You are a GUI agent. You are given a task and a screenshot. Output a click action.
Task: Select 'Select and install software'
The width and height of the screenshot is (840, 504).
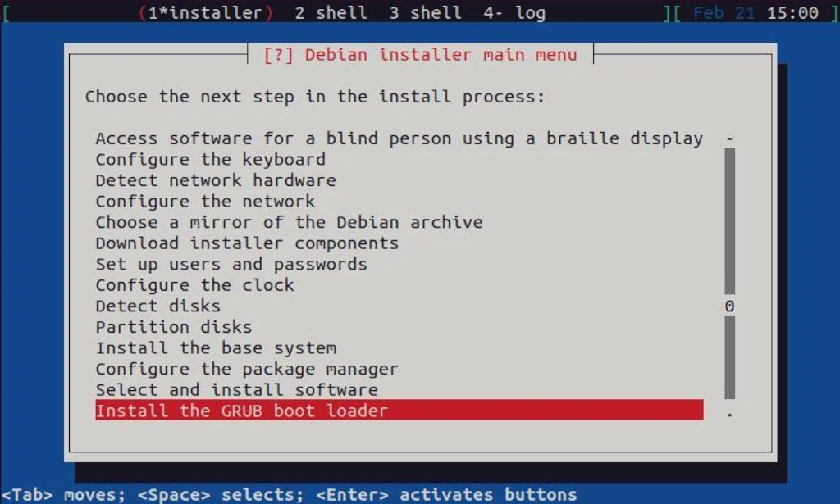pyautogui.click(x=235, y=389)
